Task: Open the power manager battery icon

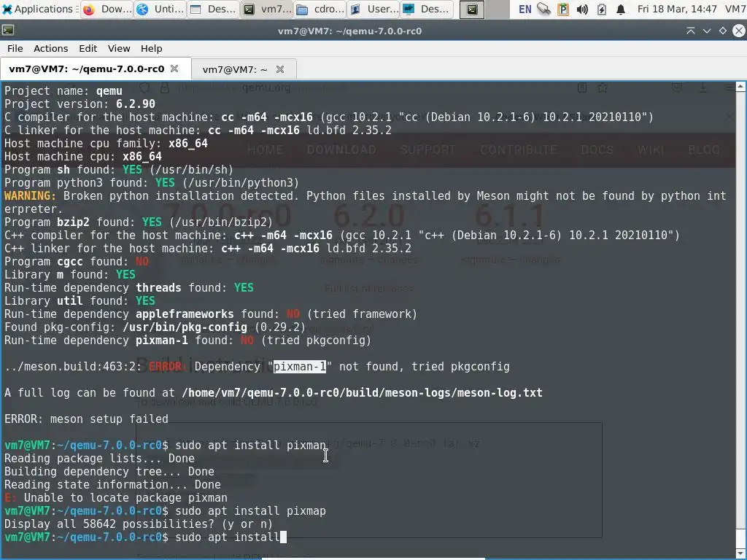Action: (x=601, y=9)
